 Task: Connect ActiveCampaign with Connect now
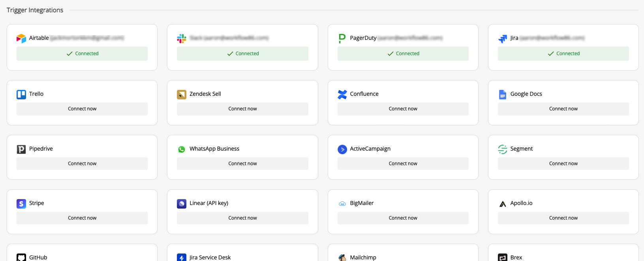pyautogui.click(x=403, y=164)
